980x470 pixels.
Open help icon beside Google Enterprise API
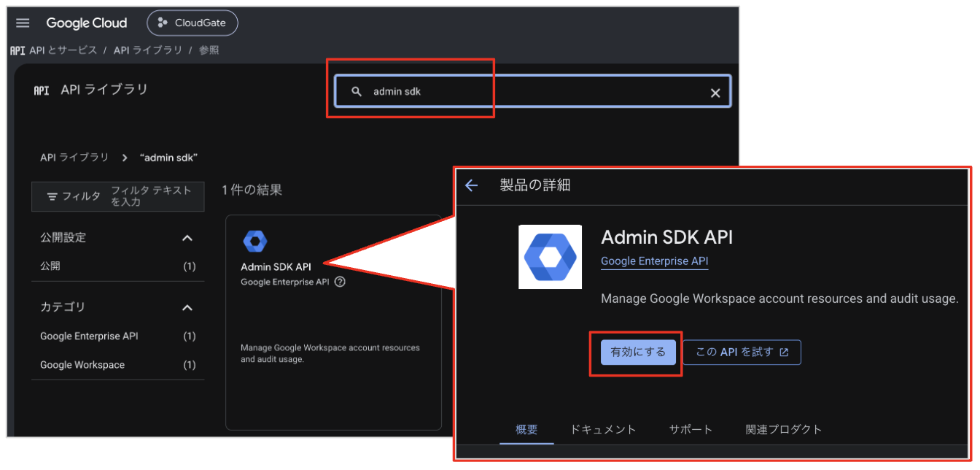tap(340, 282)
